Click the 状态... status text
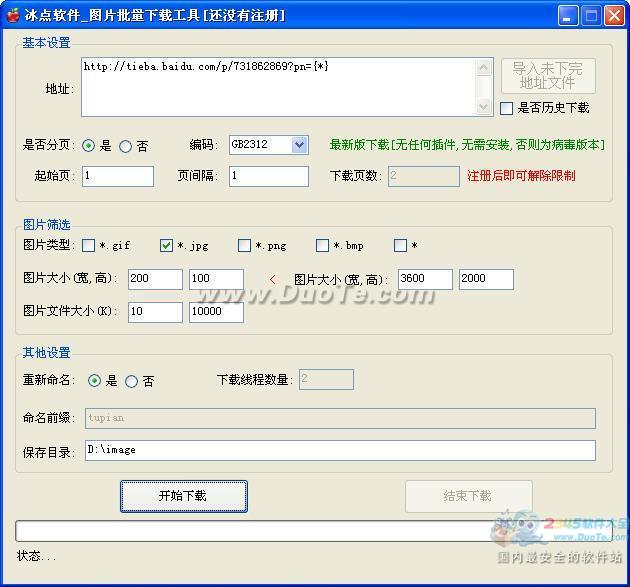The width and height of the screenshot is (630, 587). pos(36,556)
